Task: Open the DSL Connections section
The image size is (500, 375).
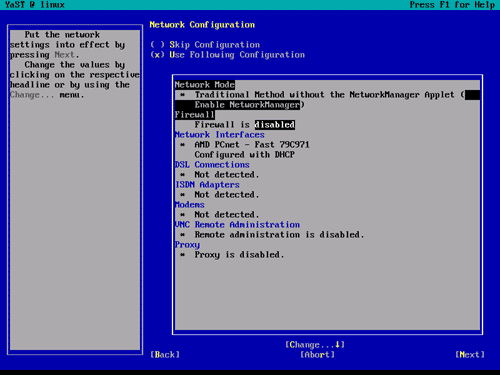Action: (x=212, y=165)
